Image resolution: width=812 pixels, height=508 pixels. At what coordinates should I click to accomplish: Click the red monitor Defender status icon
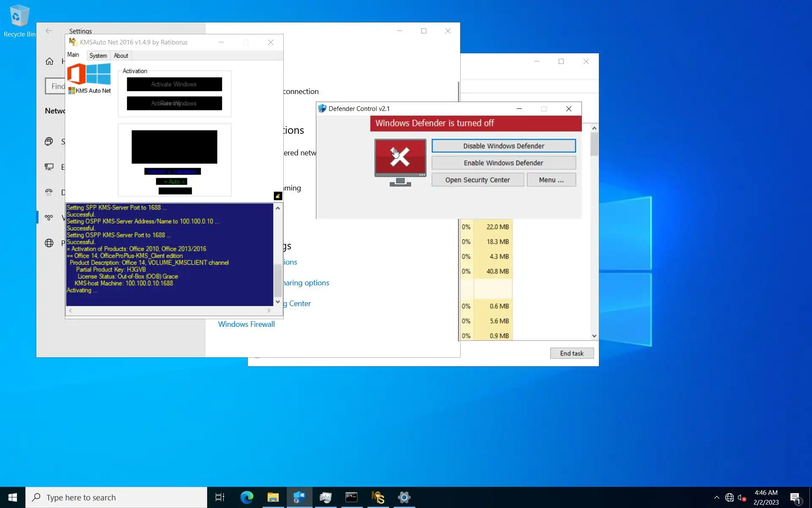tap(400, 162)
